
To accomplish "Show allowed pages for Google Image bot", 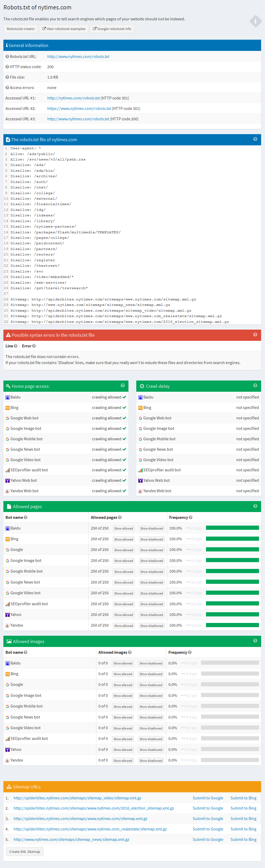I will pyautogui.click(x=124, y=561).
